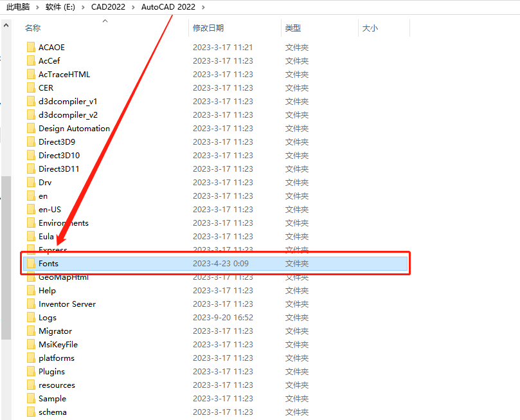The height and width of the screenshot is (420, 520).
Task: Select the platforms folder icon
Action: coord(31,358)
